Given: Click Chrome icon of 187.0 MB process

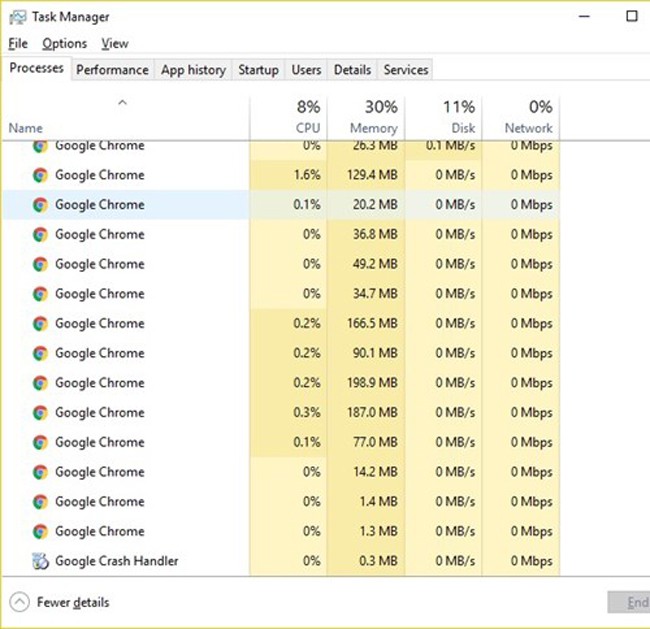Looking at the screenshot, I should 40,413.
